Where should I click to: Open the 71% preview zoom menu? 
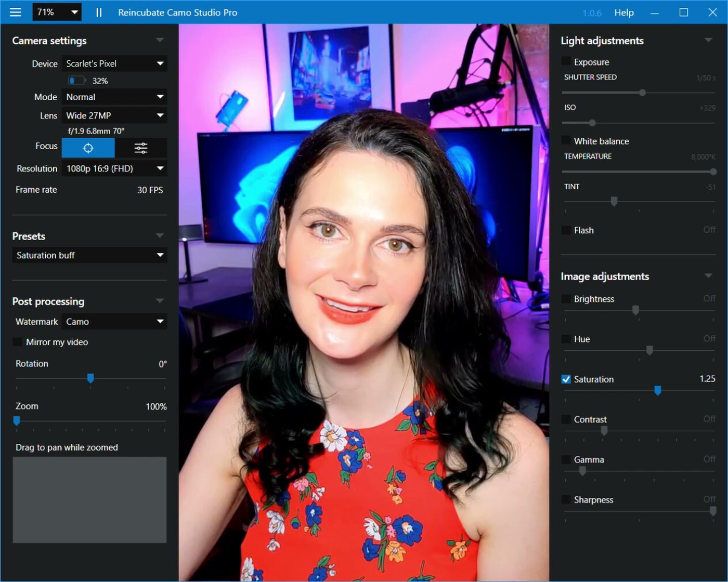(57, 12)
